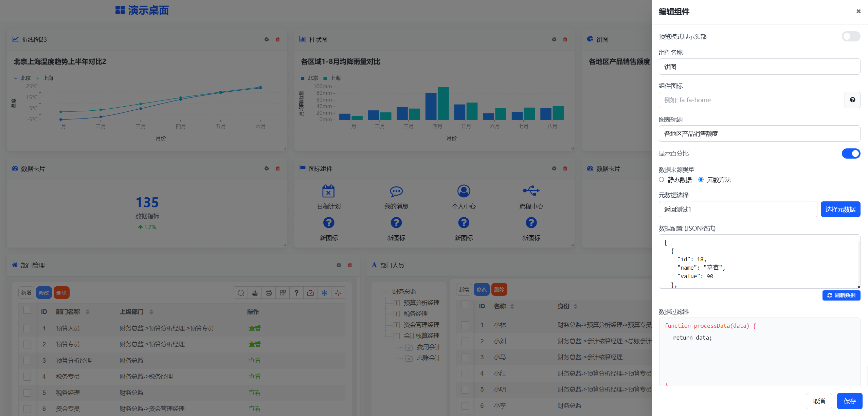Save the component with 保存 button
Viewport: 868px width, 416px height.
coord(849,401)
